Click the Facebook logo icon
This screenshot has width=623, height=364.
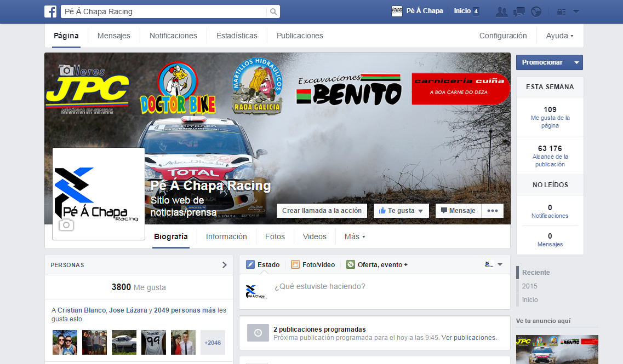[50, 11]
